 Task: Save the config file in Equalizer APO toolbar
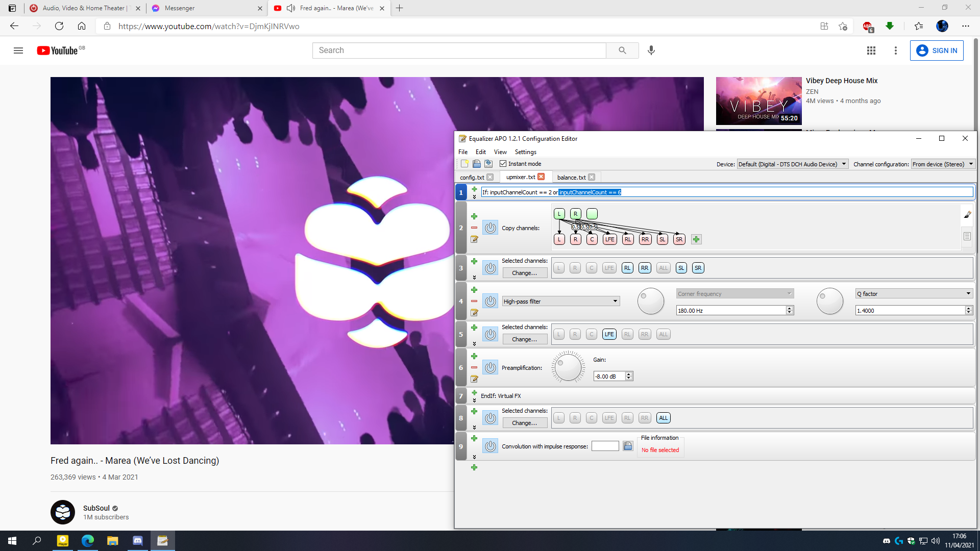[488, 164]
